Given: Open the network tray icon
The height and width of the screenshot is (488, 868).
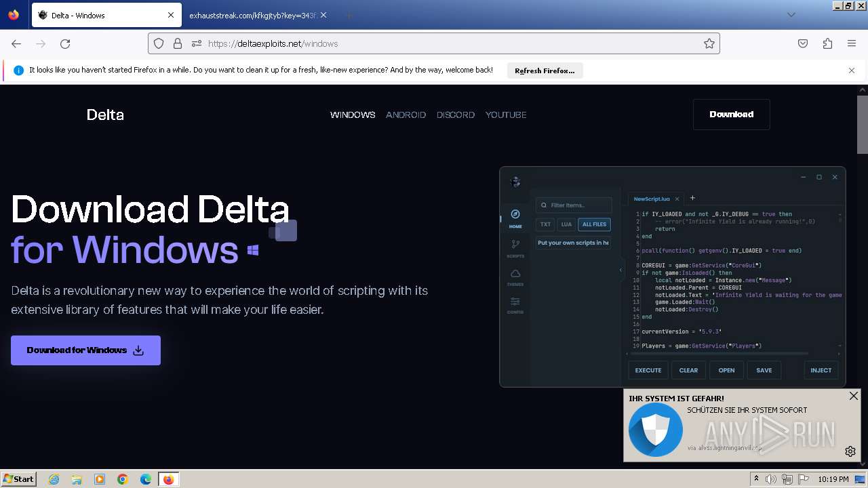Looking at the screenshot, I should 787,479.
